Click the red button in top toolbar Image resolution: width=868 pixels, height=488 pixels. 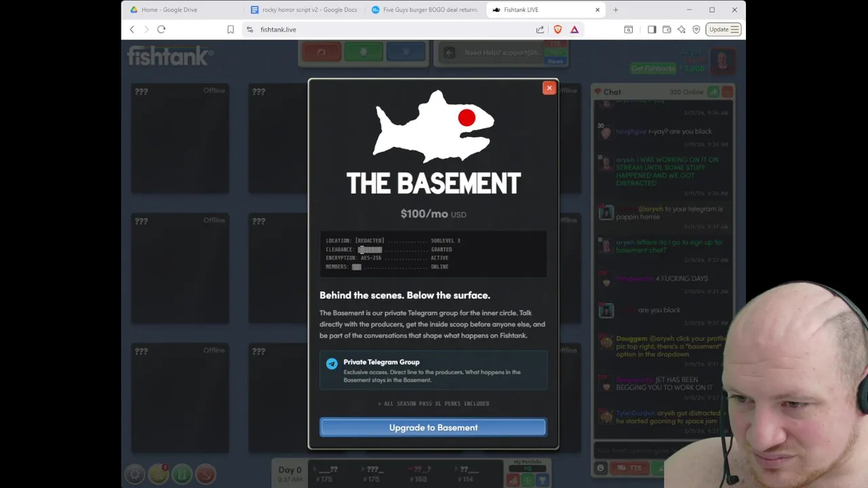point(321,52)
